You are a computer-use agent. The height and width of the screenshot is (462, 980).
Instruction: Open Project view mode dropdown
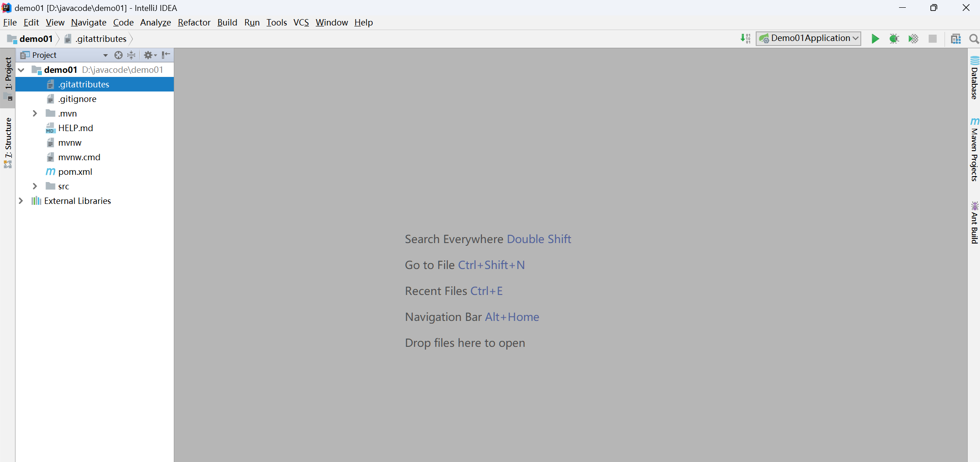106,55
